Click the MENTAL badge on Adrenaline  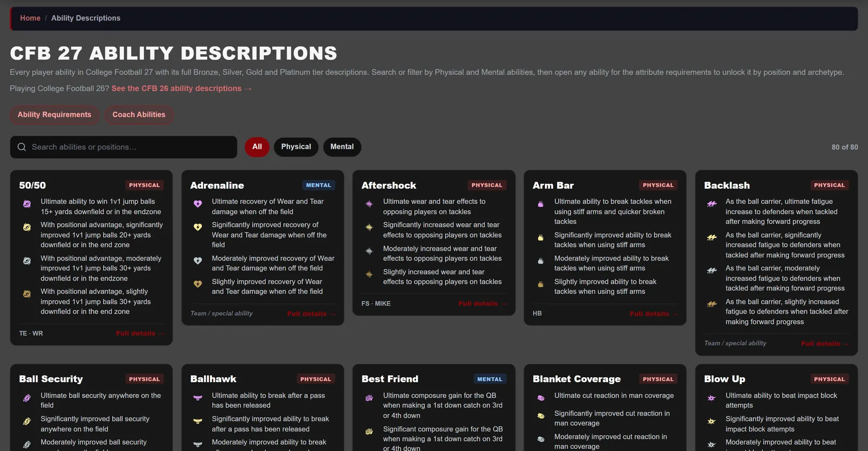[318, 185]
